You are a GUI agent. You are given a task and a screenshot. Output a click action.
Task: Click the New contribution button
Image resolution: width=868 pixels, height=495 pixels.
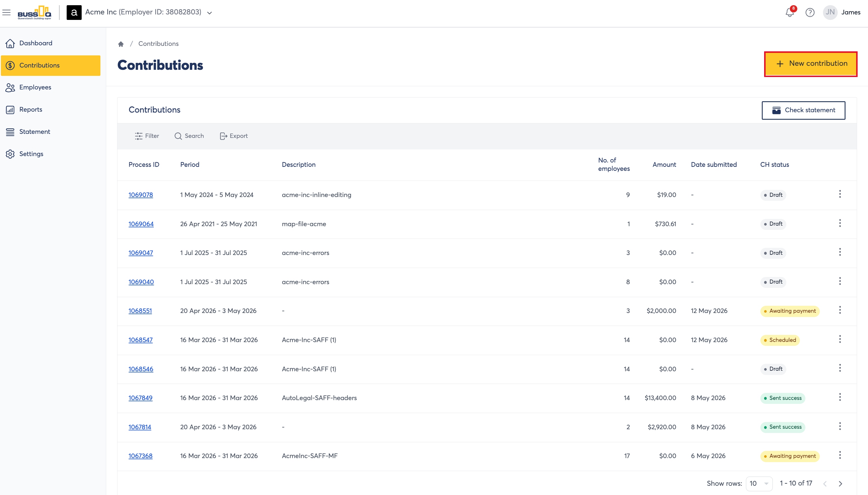click(811, 64)
